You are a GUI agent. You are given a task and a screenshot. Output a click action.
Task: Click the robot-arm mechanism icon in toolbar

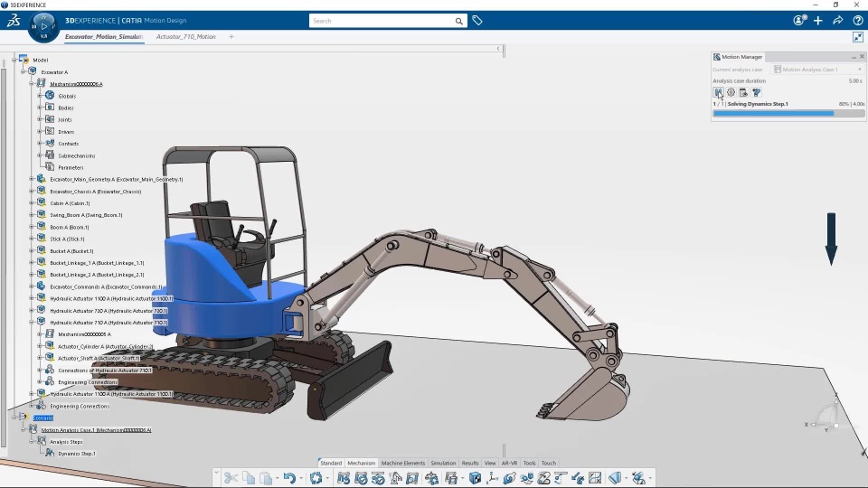point(395,478)
